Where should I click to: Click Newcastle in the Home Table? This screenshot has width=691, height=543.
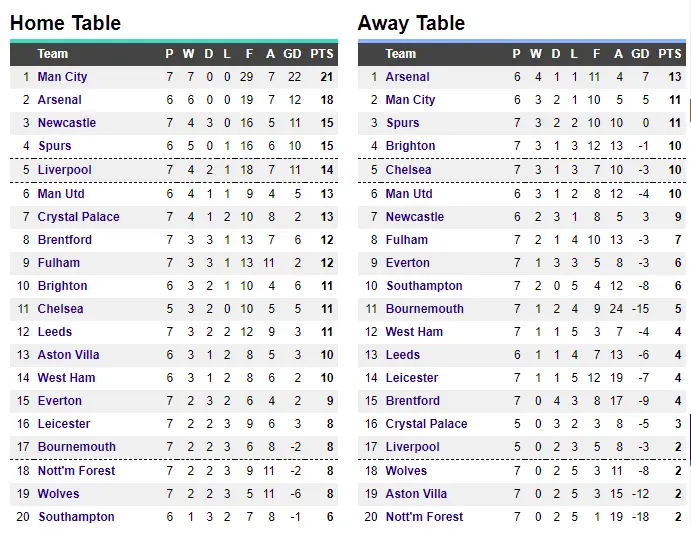67,123
